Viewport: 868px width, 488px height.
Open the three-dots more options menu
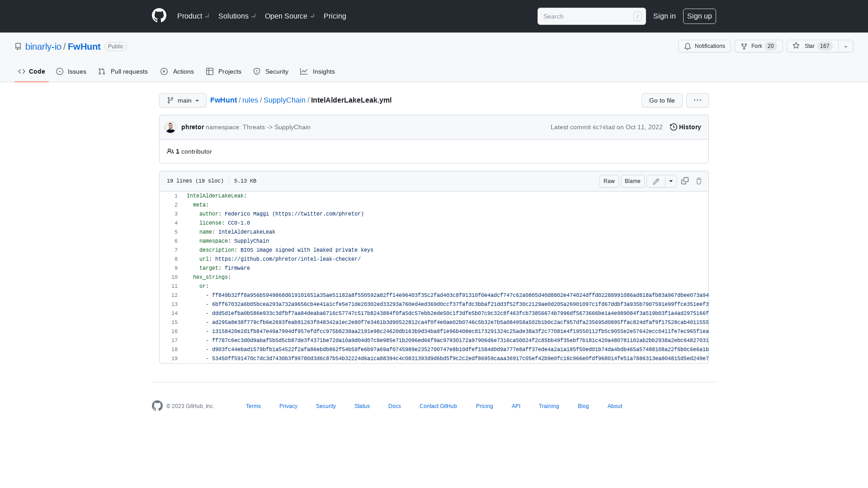(698, 100)
